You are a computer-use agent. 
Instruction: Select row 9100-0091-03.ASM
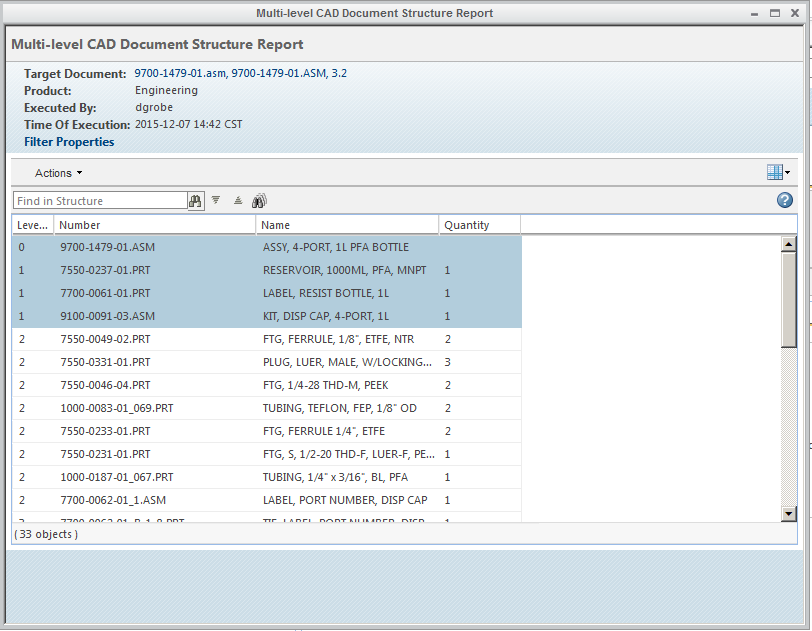267,316
